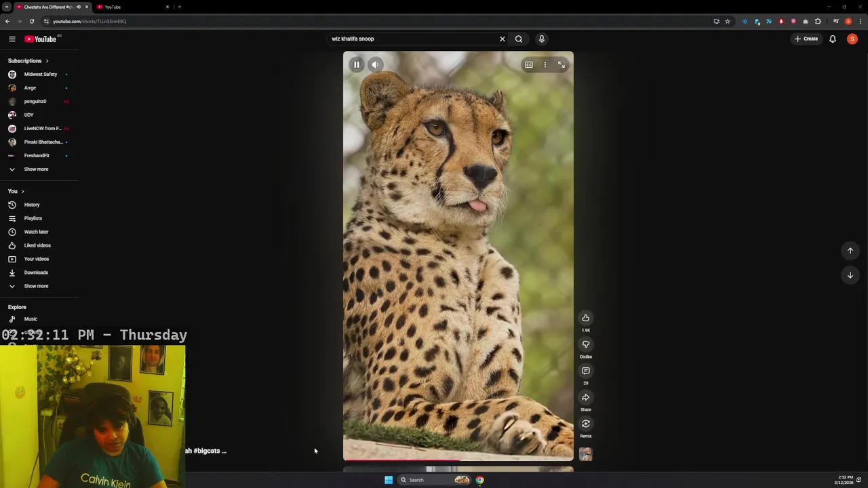Open Chrome three-dot menu
The height and width of the screenshot is (488, 868).
pos(861,21)
